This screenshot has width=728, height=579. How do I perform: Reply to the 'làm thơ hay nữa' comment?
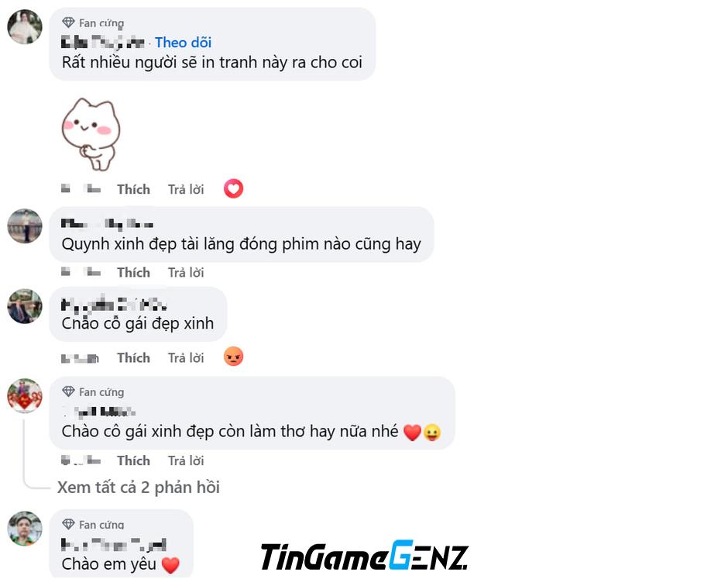[186, 460]
